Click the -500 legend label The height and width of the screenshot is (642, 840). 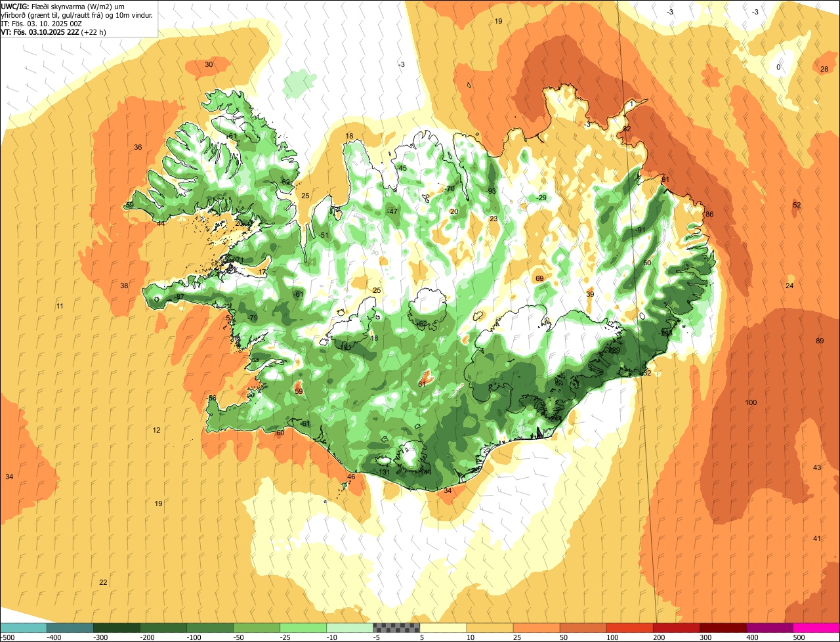pos(7,637)
